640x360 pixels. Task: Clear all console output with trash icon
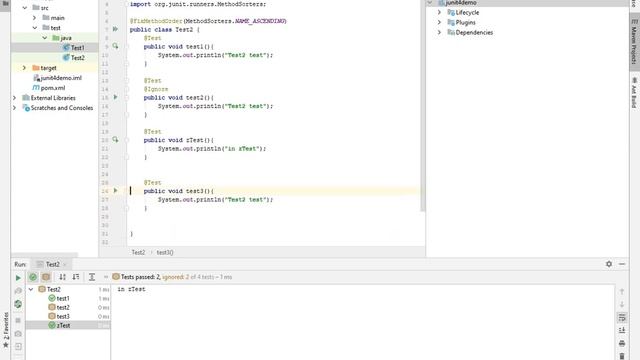point(622,356)
